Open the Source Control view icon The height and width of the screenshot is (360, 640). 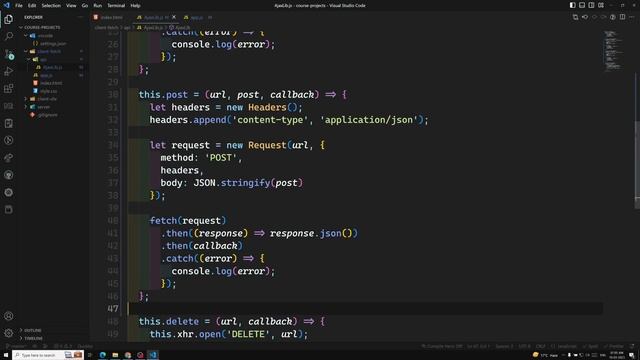point(9,54)
